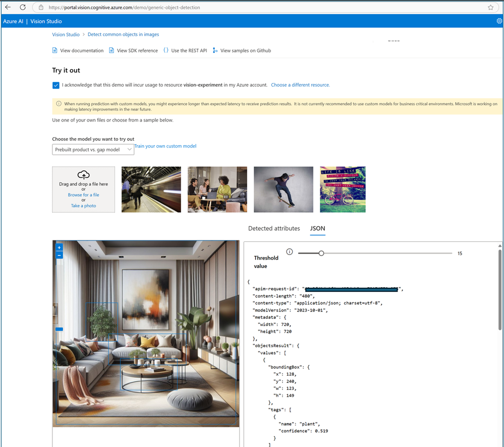Click the Github branch icon
The width and height of the screenshot is (504, 447).
click(215, 50)
